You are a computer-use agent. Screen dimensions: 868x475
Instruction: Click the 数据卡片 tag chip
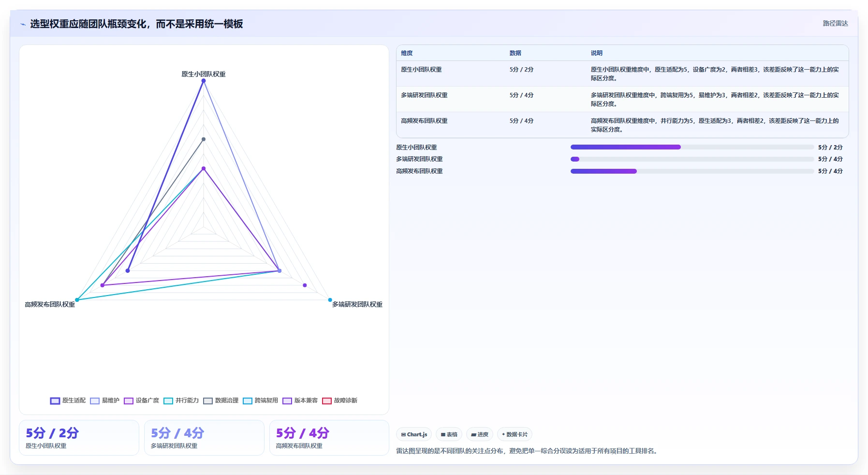515,434
